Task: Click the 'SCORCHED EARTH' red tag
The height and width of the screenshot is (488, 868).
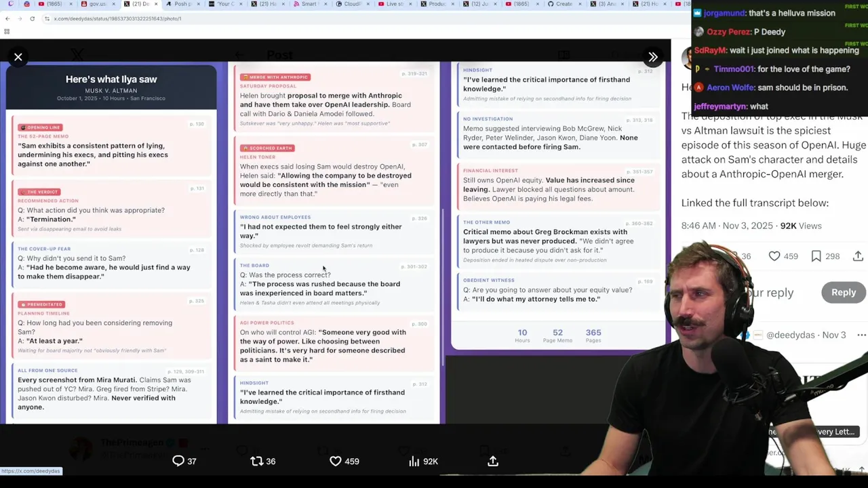Action: pos(267,148)
